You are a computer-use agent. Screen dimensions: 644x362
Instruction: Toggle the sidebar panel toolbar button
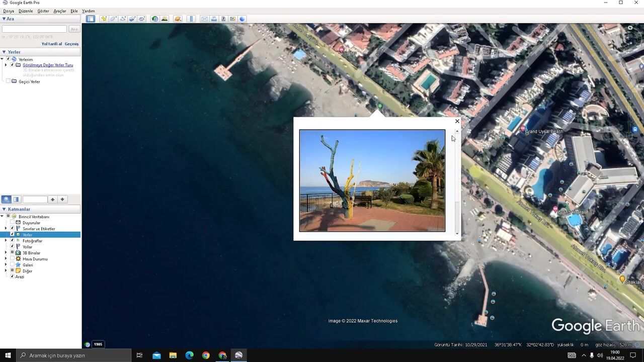[90, 19]
